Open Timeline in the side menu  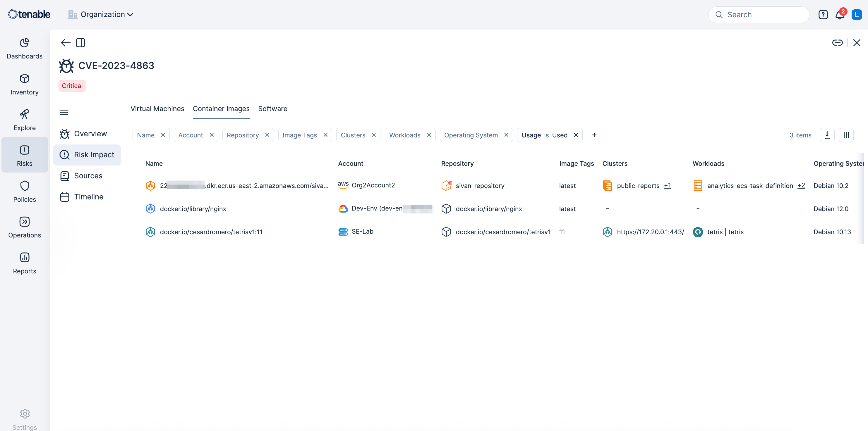point(88,197)
